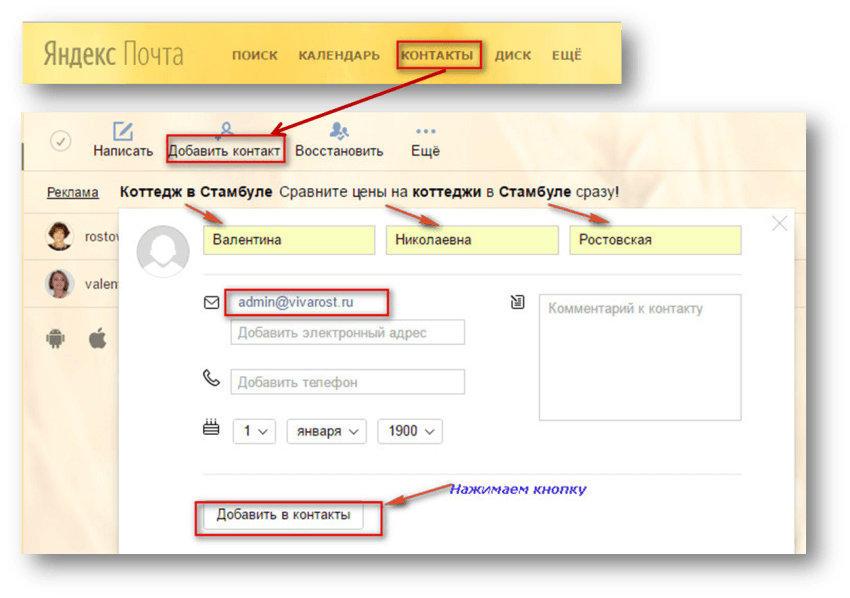The image size is (850, 598).
Task: Open the КАЛЕНДАРЬ menu item
Action: 339,55
